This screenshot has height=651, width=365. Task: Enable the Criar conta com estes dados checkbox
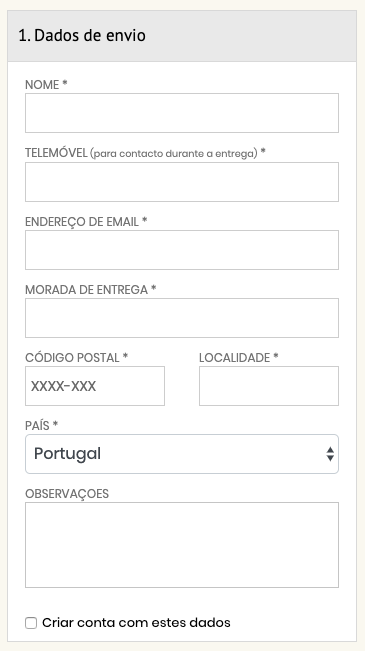click(31, 623)
